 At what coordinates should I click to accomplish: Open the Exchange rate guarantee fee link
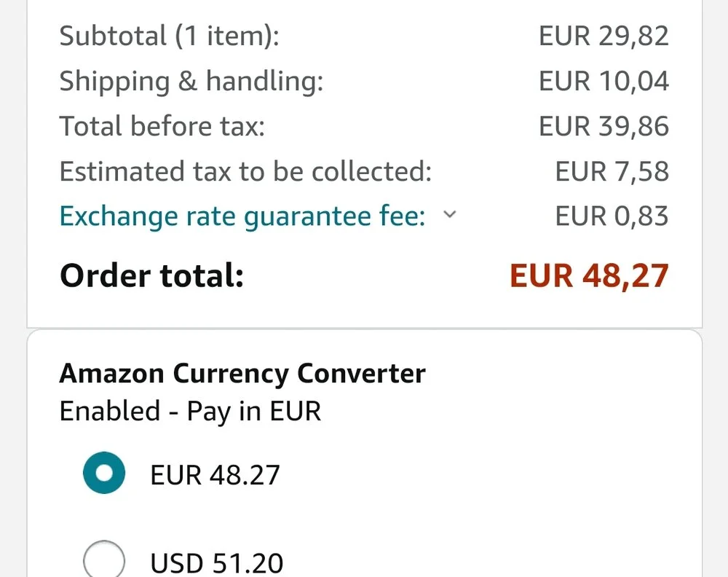[x=242, y=217]
